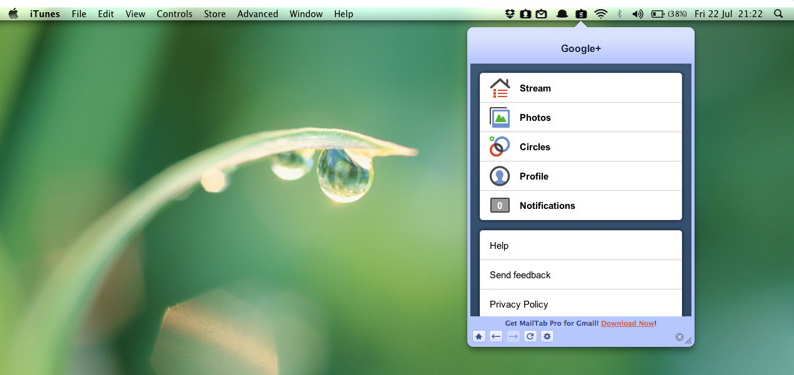Click the Notifications label text
The height and width of the screenshot is (375, 794).
pyautogui.click(x=547, y=205)
